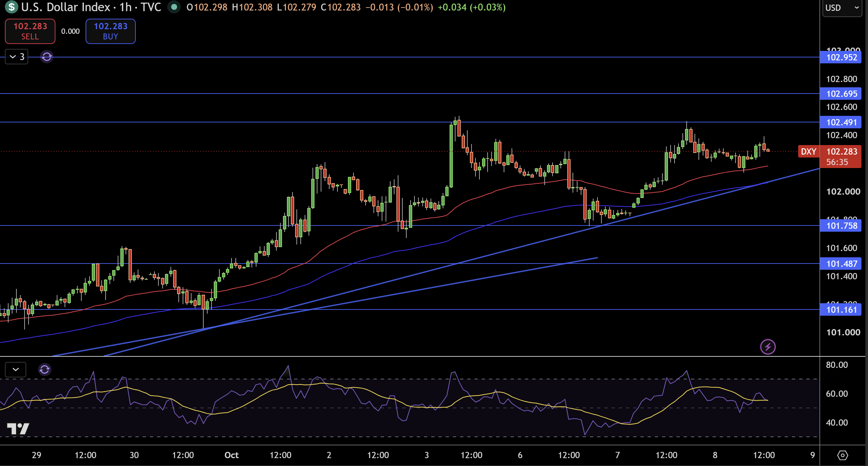Click the U.S. Dollar Index title
The height and width of the screenshot is (466, 868).
tap(66, 7)
